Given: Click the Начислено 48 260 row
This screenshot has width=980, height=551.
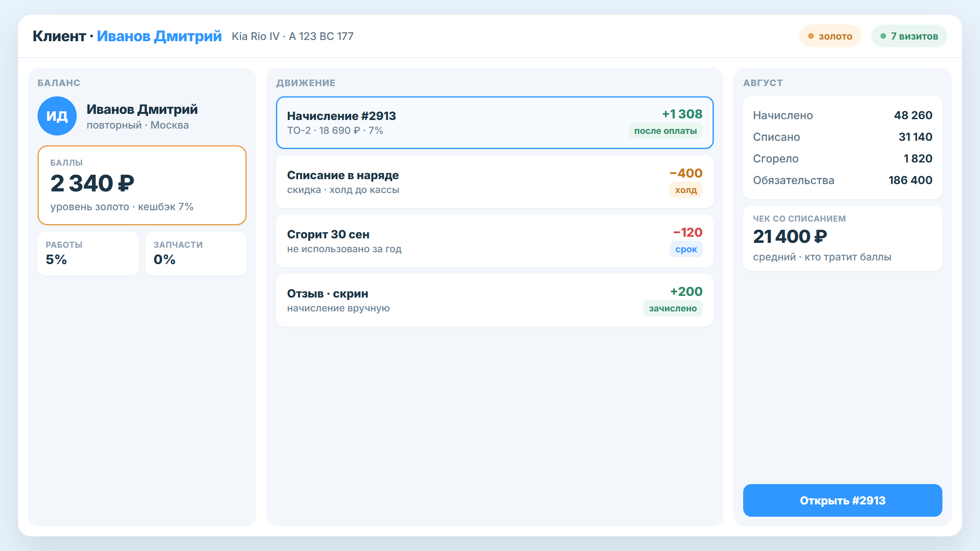Looking at the screenshot, I should tap(842, 115).
